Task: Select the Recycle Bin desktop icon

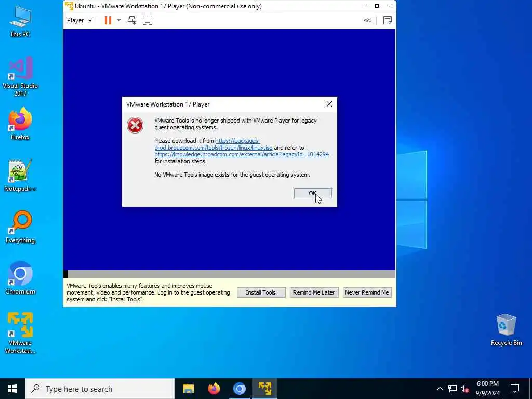Action: (506, 330)
